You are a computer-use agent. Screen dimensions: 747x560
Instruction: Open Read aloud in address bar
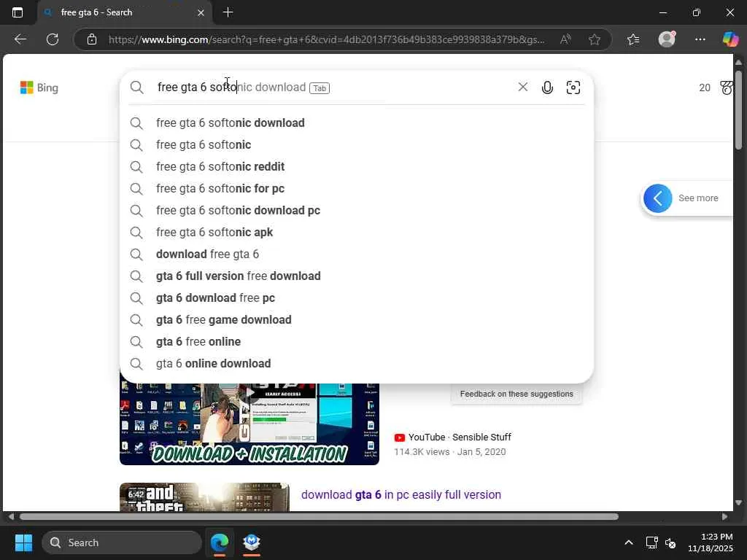(x=565, y=39)
